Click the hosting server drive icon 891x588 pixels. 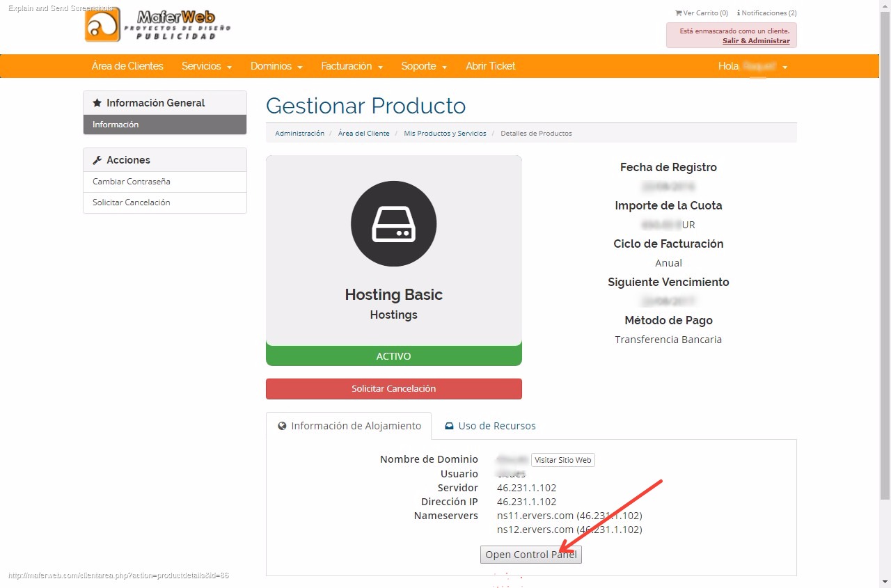click(x=393, y=223)
